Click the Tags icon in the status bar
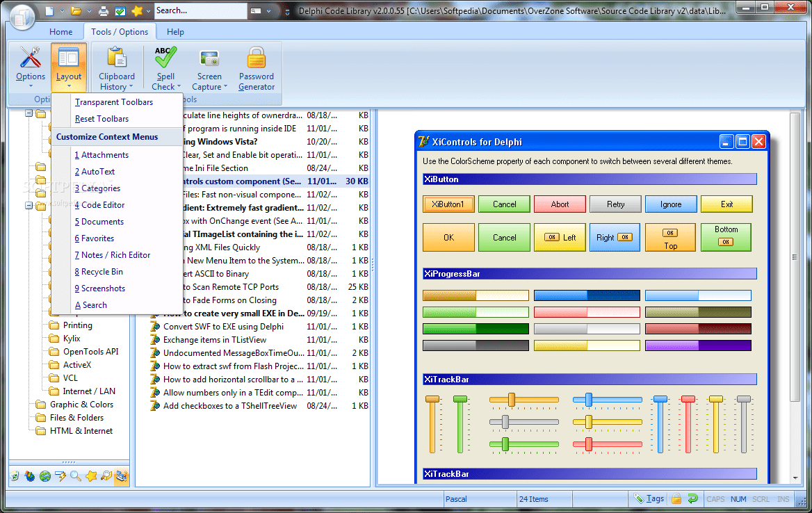This screenshot has width=812, height=513. (x=649, y=498)
